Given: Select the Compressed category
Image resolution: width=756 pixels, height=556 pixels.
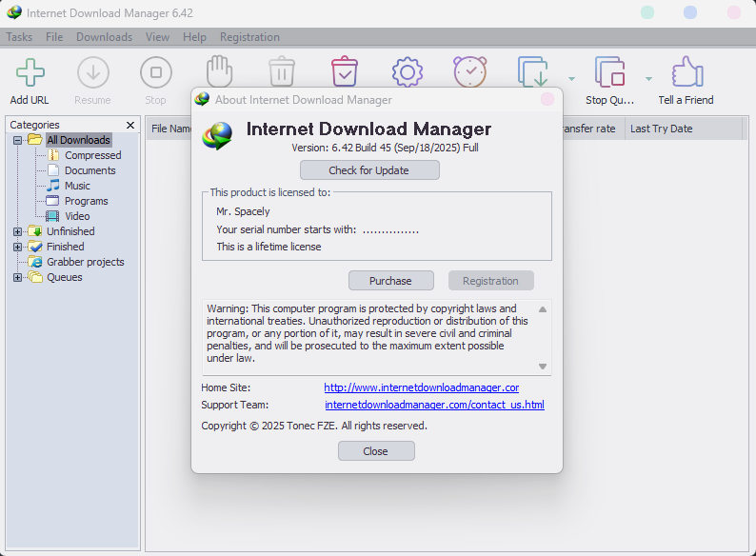Looking at the screenshot, I should (x=93, y=155).
